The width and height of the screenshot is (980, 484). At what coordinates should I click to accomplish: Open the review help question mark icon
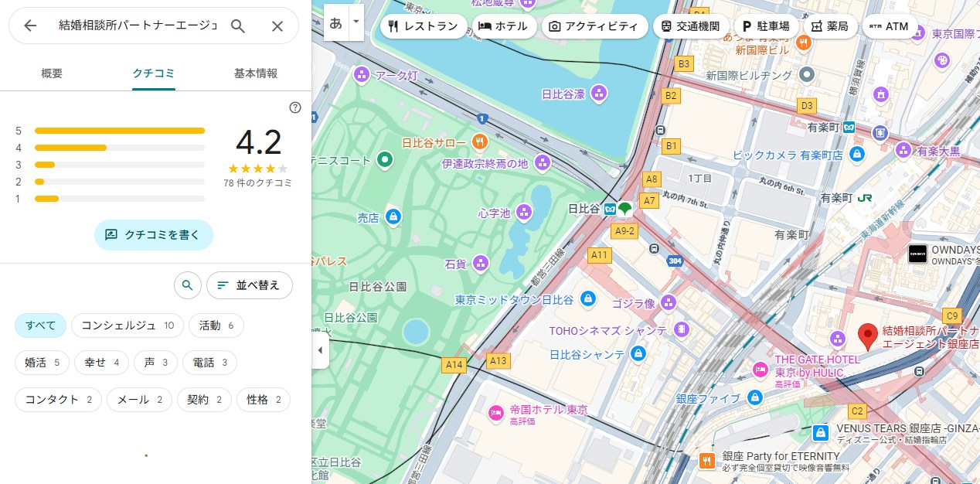(x=294, y=107)
